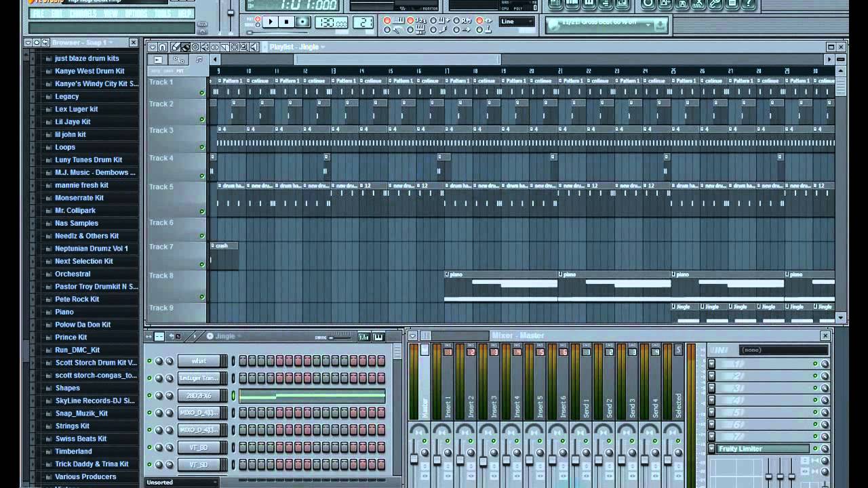Disable the Fruity Limiter effect LED

tap(815, 449)
